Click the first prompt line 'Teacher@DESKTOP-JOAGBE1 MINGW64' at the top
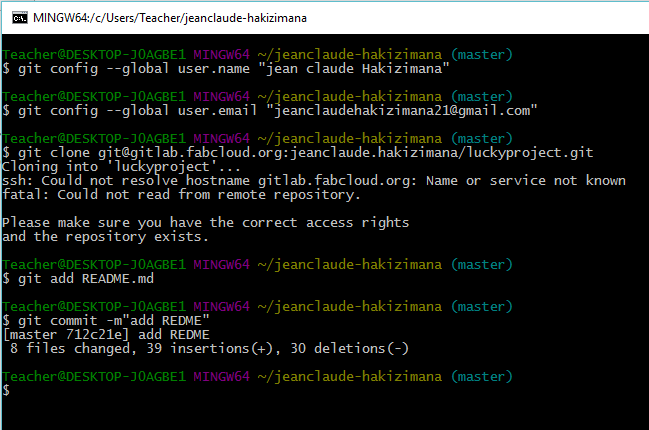Viewport: 649px width, 430px height. pos(257,55)
